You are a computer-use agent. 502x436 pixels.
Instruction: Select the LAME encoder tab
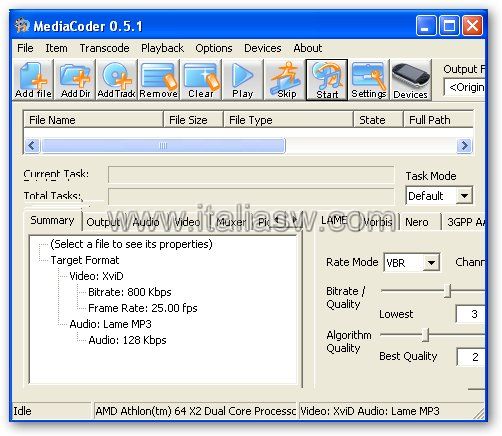tap(334, 220)
